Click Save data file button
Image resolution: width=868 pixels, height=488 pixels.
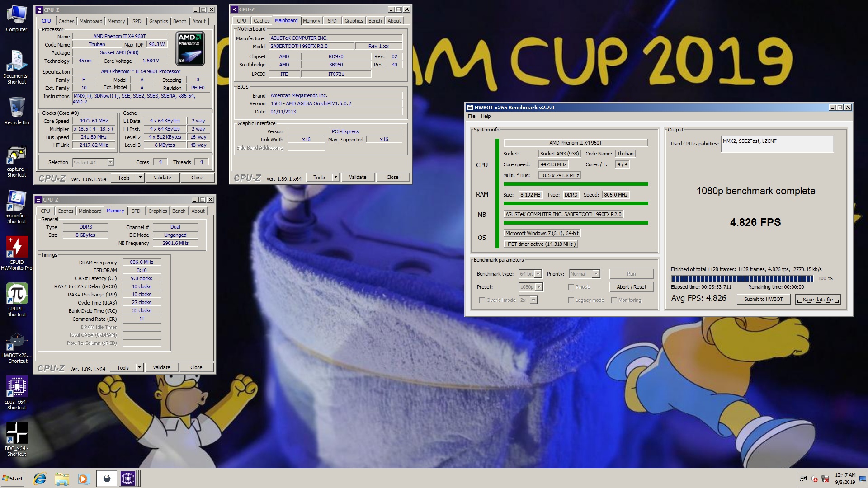pyautogui.click(x=818, y=299)
